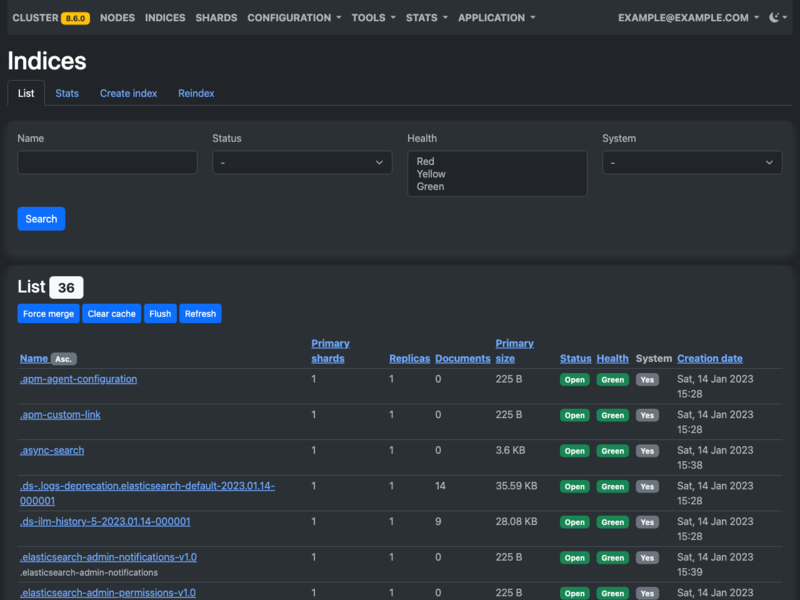800x600 pixels.
Task: Open the Status filter combo box
Action: 302,162
